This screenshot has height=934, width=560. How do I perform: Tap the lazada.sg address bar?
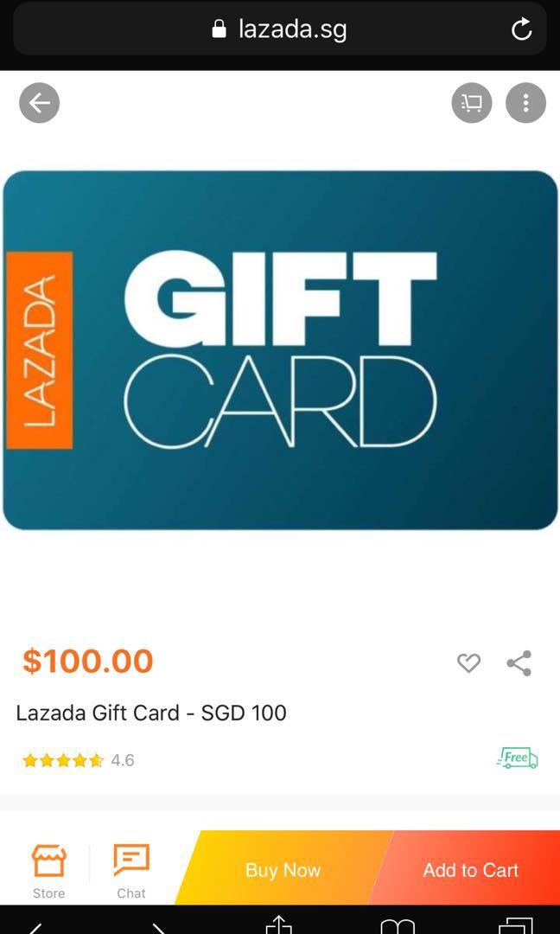(280, 29)
